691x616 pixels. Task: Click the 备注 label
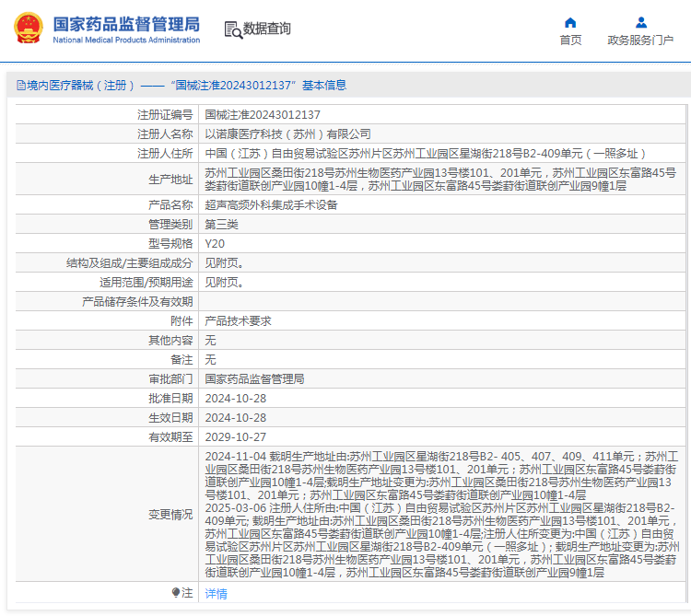pyautogui.click(x=182, y=360)
